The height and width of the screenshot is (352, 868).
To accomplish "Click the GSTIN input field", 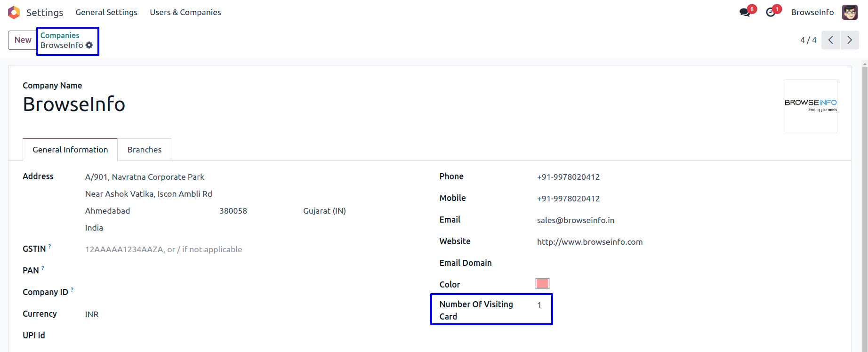I will [163, 249].
